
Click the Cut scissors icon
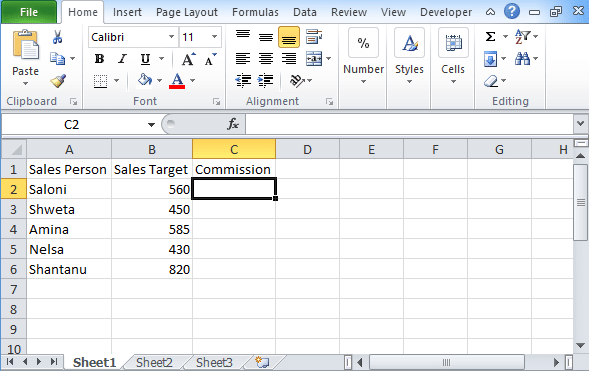[57, 37]
